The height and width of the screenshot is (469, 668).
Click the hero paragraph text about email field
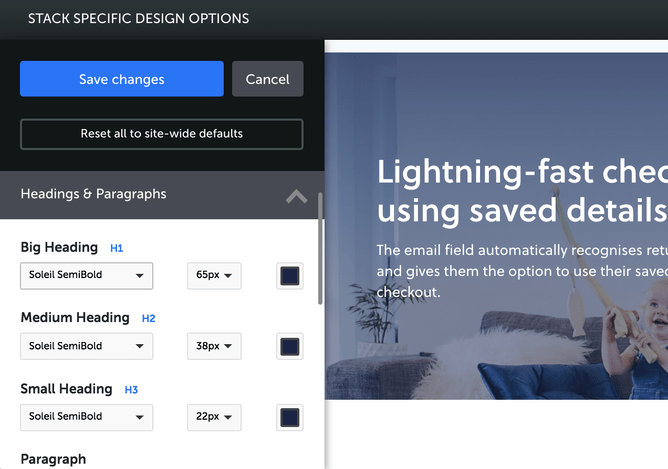520,271
